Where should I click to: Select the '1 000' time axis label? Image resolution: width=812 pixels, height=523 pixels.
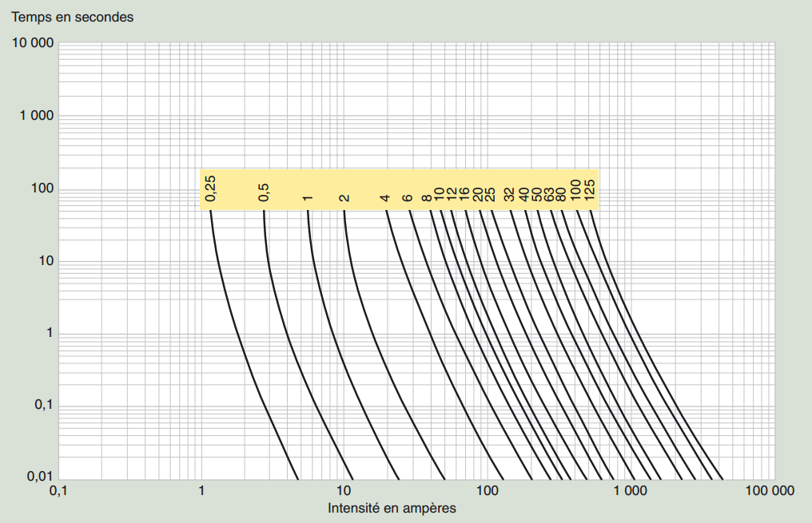point(37,116)
